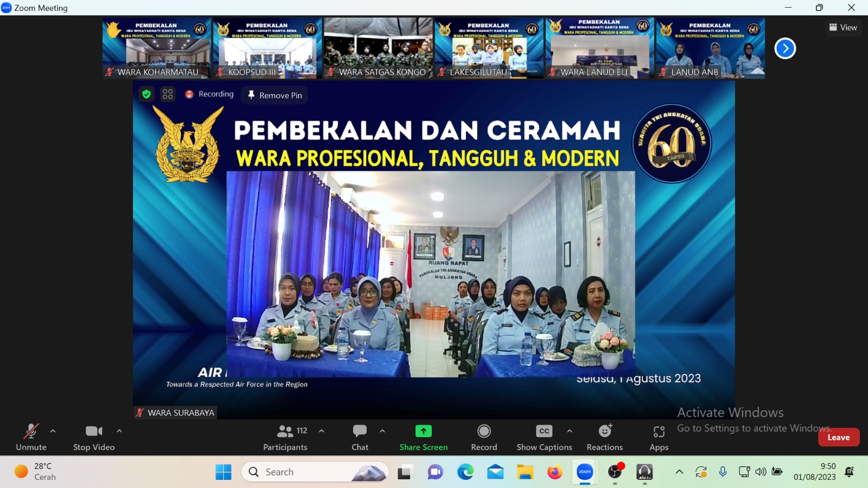868x488 pixels.
Task: Open the rightmost pinned taskbar app
Action: pyautogui.click(x=644, y=472)
